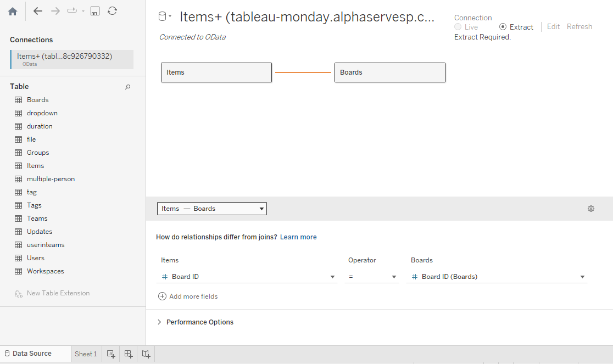The width and height of the screenshot is (613, 364).
Task: Click the Home start page icon
Action: coord(13,11)
